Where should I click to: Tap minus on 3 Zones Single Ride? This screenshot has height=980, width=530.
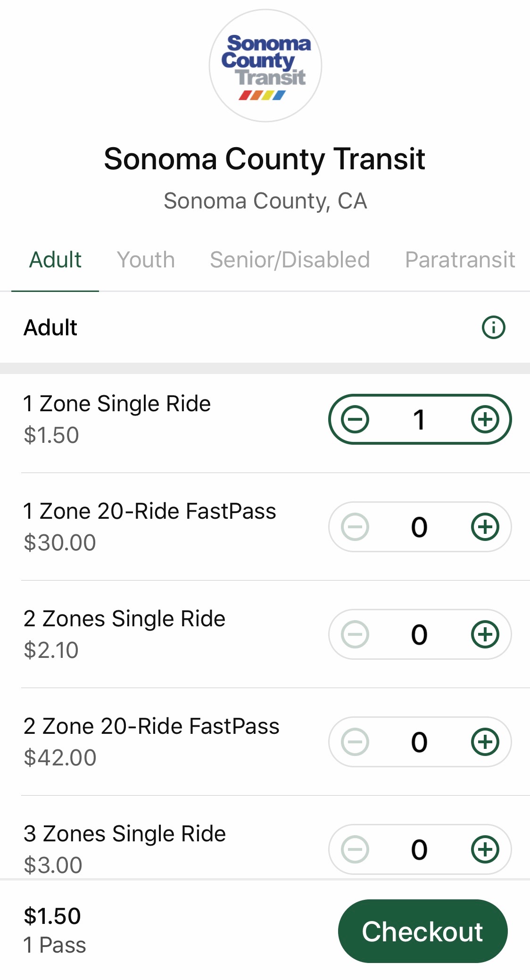[x=355, y=849]
